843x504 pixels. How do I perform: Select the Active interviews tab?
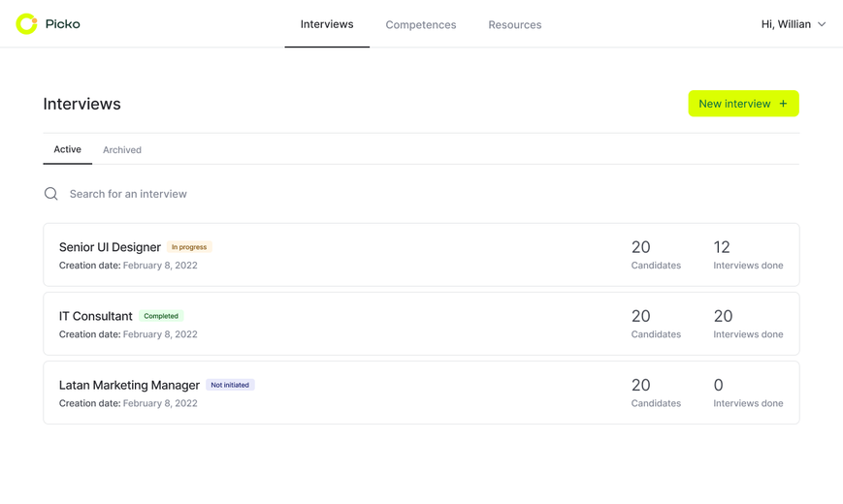click(x=67, y=149)
